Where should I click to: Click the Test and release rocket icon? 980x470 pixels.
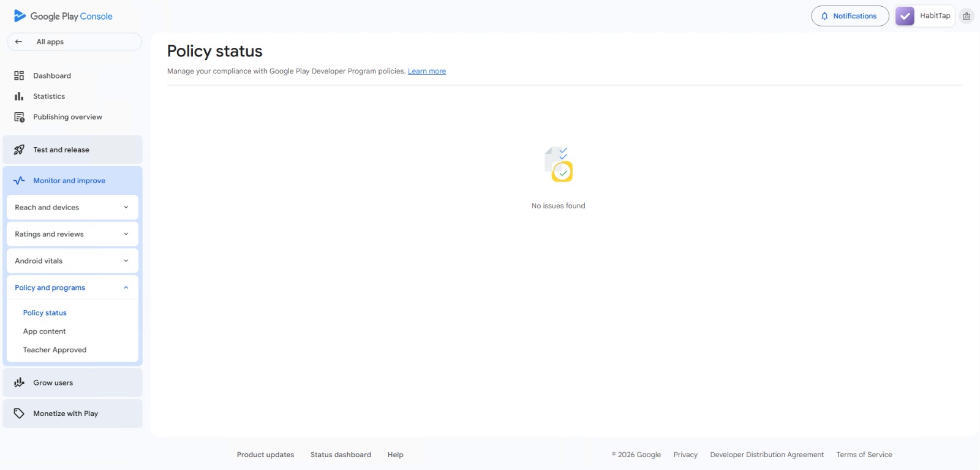pos(19,150)
